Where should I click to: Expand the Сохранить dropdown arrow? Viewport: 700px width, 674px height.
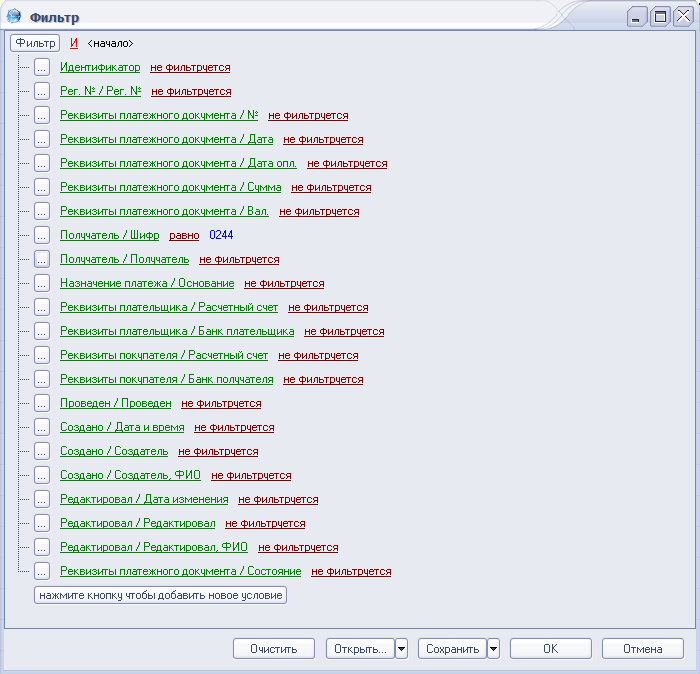tap(493, 649)
